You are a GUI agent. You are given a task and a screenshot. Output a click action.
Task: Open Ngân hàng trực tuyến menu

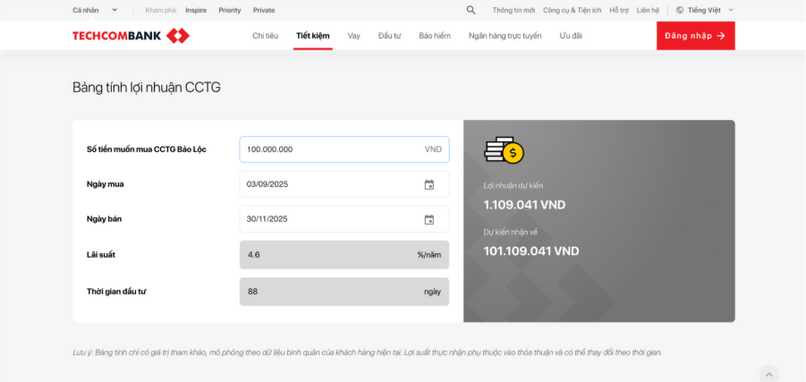505,36
